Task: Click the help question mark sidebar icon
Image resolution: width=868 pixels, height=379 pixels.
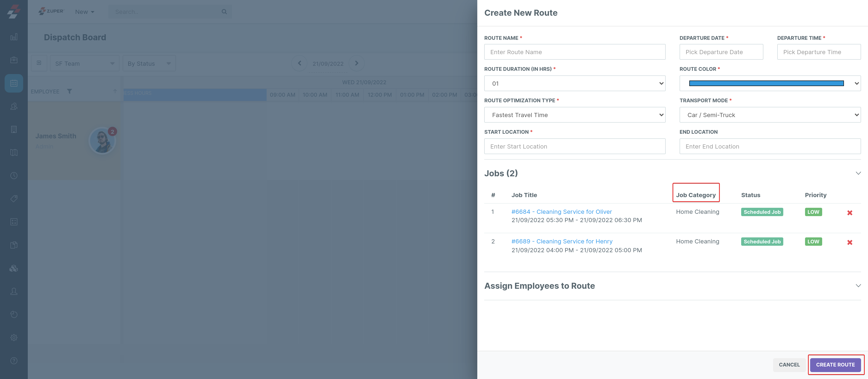Action: 14,360
